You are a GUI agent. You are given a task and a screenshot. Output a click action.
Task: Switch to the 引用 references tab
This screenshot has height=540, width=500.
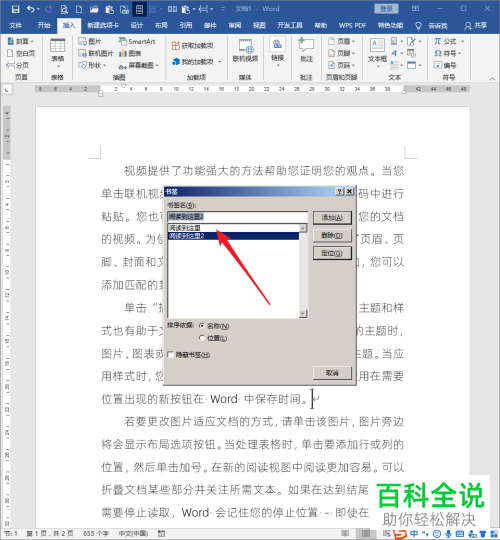pyautogui.click(x=186, y=25)
